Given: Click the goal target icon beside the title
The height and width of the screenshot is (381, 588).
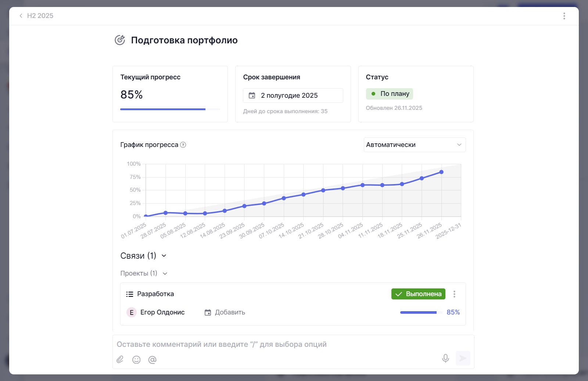Looking at the screenshot, I should point(120,40).
